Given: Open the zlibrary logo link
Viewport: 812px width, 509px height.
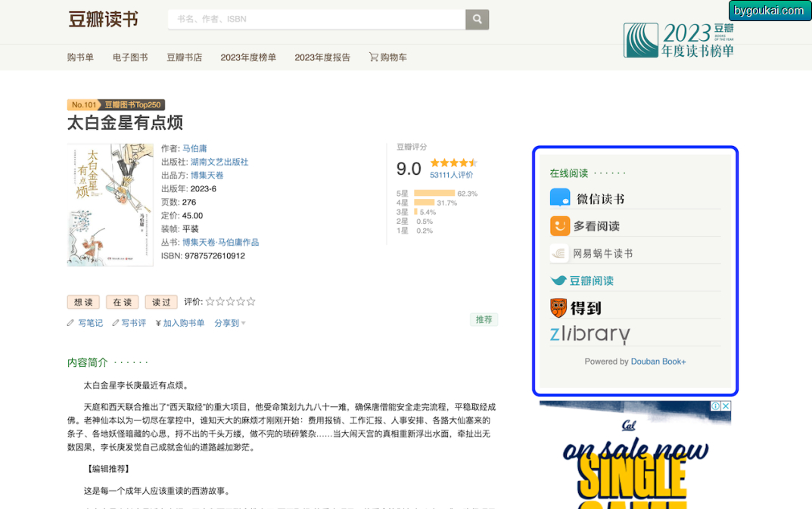Looking at the screenshot, I should click(x=590, y=334).
